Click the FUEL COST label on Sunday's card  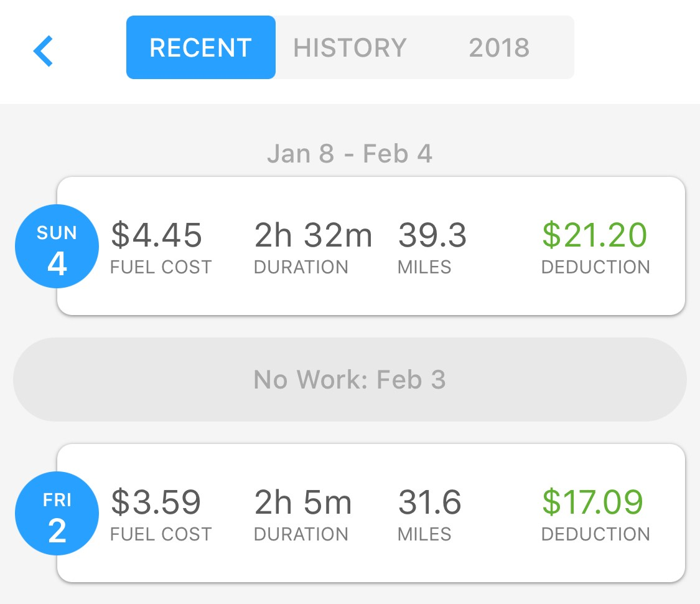161,267
